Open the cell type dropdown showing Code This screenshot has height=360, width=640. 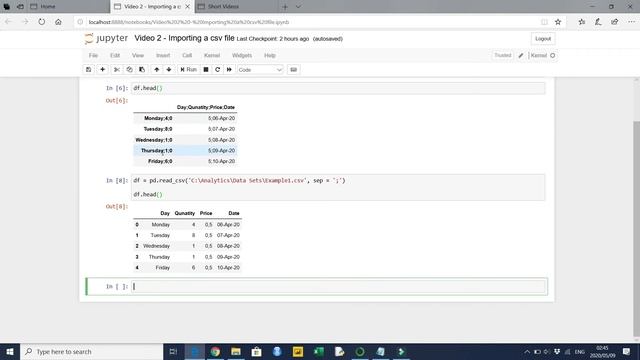pyautogui.click(x=260, y=70)
